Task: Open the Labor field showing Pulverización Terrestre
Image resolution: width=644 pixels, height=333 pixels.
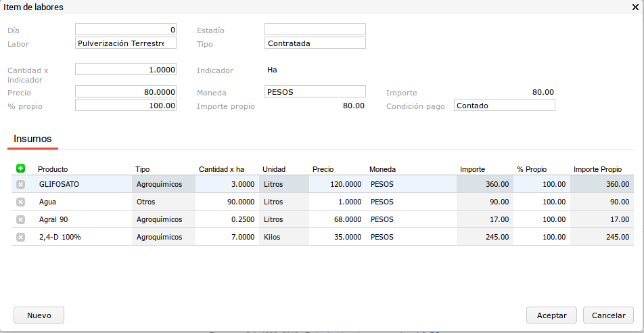Action: (125, 43)
